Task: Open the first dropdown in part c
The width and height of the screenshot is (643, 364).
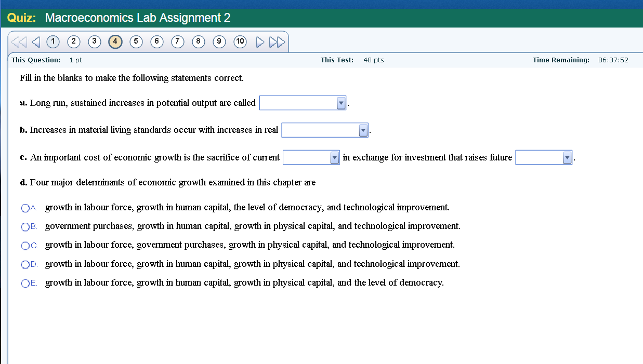Action: coord(335,157)
